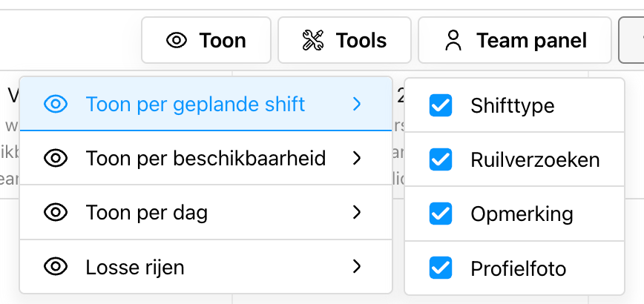Viewport: 644px width, 304px height.
Task: Click the Profielfoto option label
Action: [519, 268]
